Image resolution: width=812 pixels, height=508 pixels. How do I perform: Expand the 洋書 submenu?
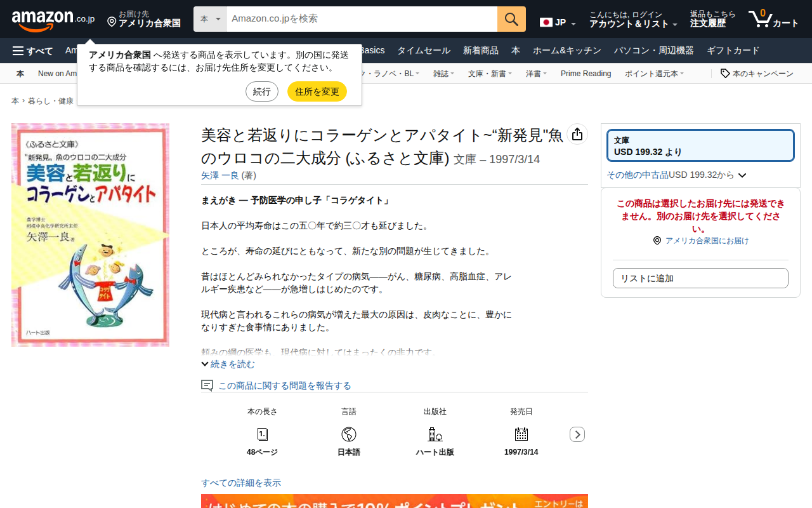pyautogui.click(x=536, y=74)
